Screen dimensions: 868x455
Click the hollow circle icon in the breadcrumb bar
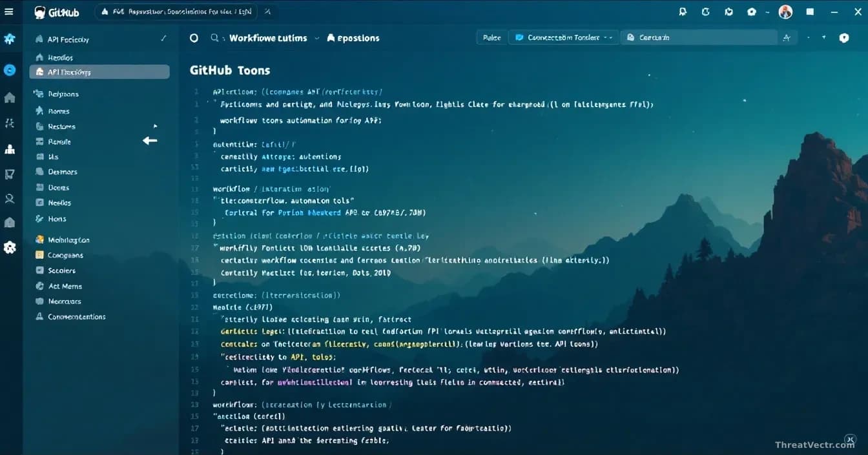point(194,38)
